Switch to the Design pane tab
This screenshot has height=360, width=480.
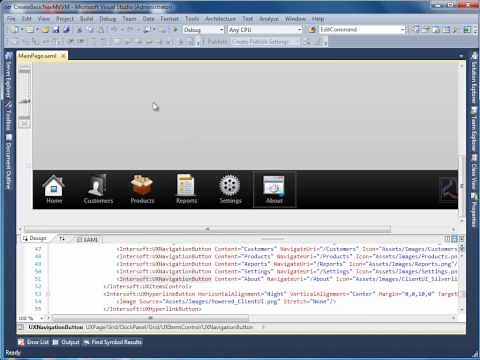[x=35, y=238]
